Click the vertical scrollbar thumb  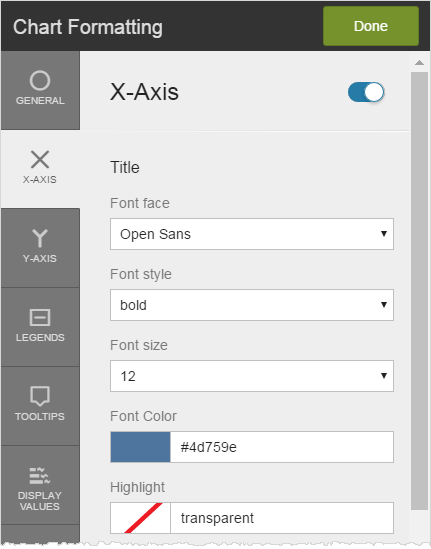click(x=419, y=291)
